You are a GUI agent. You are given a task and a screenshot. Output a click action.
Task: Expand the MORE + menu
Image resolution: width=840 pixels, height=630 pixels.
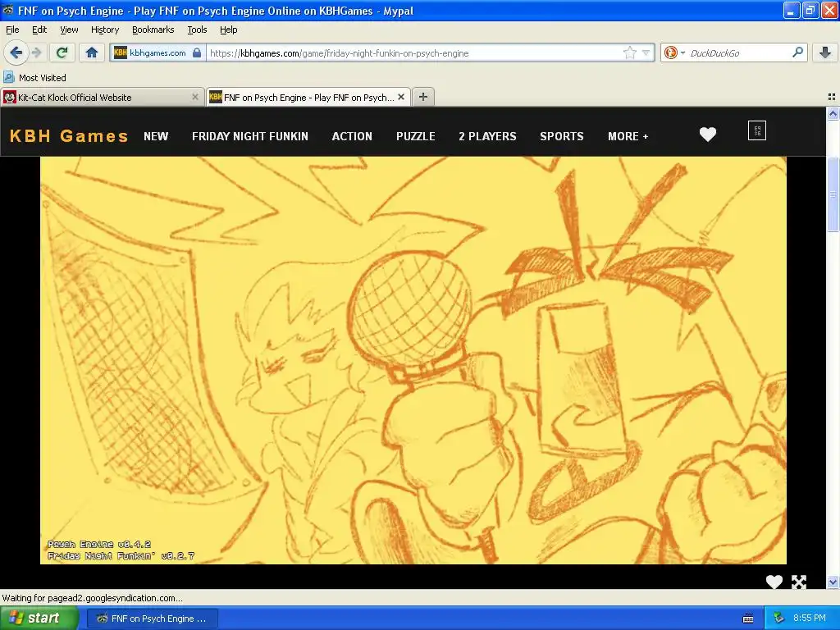[628, 136]
